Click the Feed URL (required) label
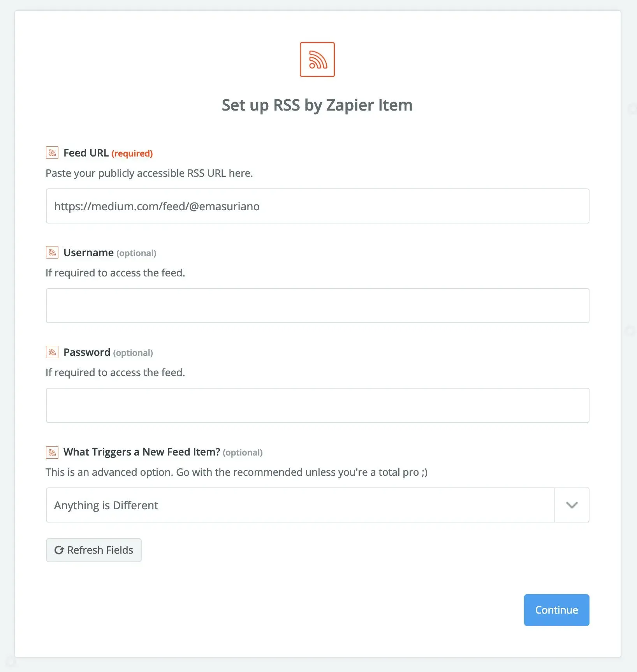 (108, 153)
